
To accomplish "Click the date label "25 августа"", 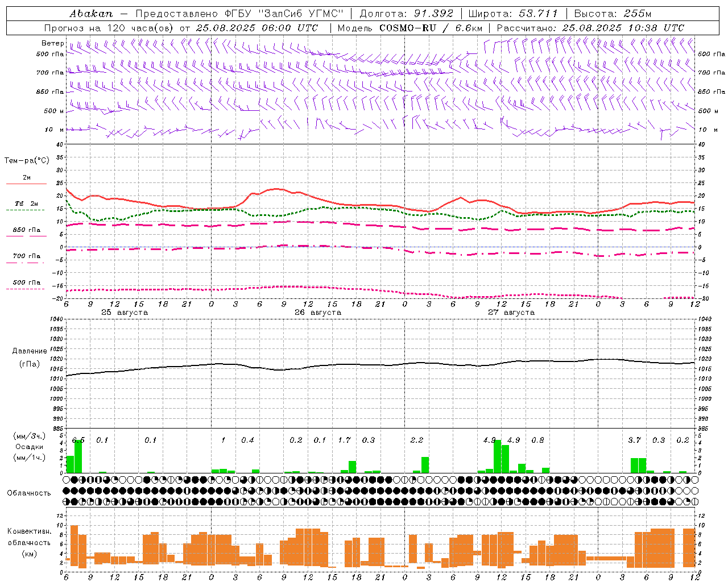I will tap(125, 313).
